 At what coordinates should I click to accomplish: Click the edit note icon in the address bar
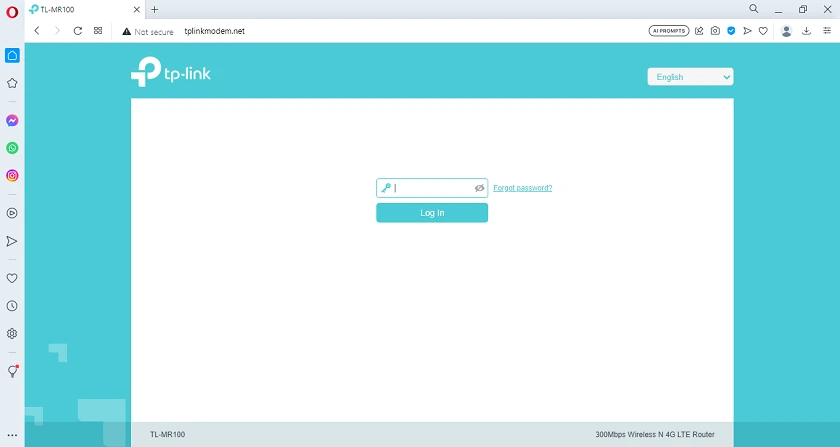(x=699, y=31)
